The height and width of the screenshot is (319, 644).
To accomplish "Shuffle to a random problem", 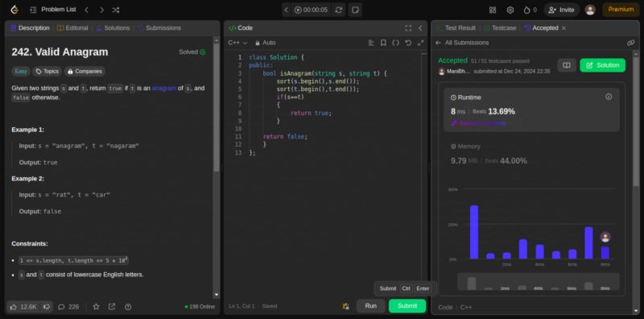I will pyautogui.click(x=116, y=10).
